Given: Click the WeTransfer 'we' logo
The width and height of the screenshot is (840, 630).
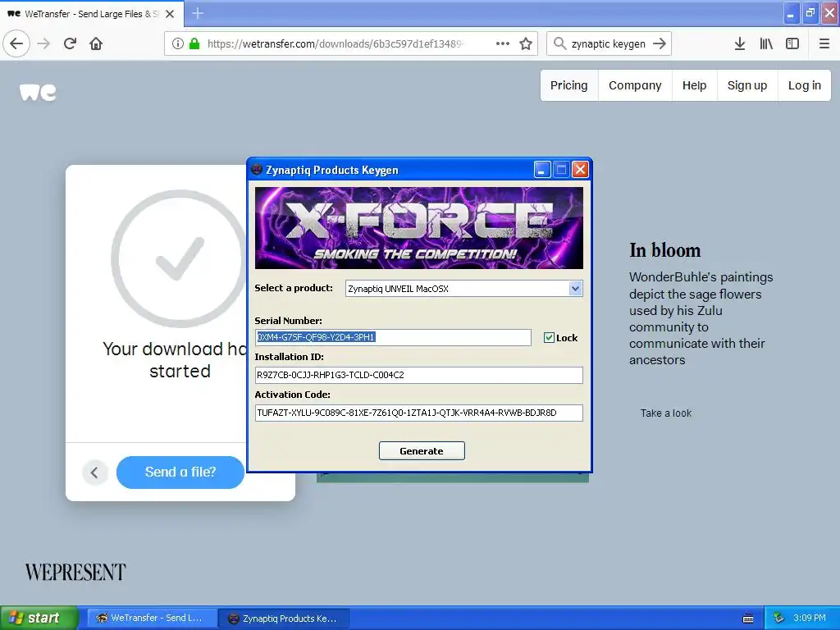Looking at the screenshot, I should point(38,92).
